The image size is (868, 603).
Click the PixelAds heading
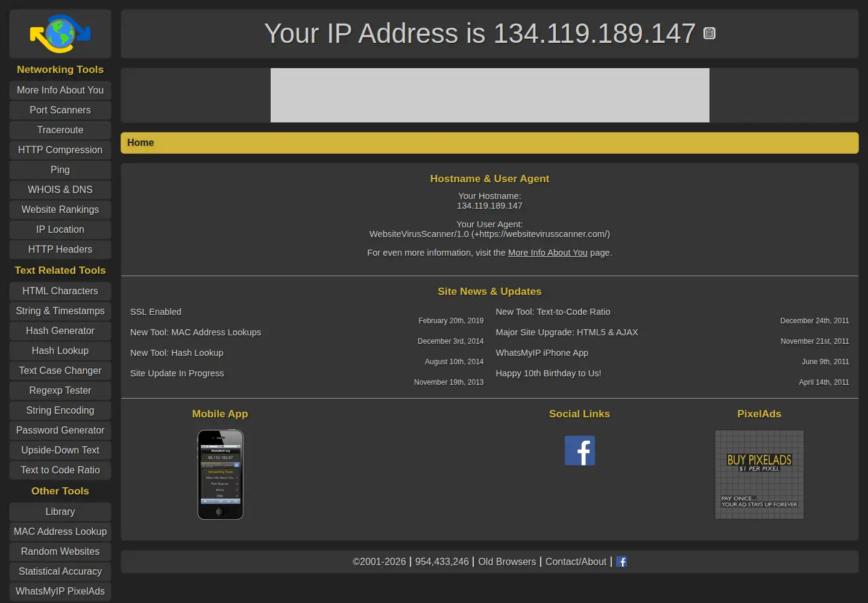click(x=759, y=414)
